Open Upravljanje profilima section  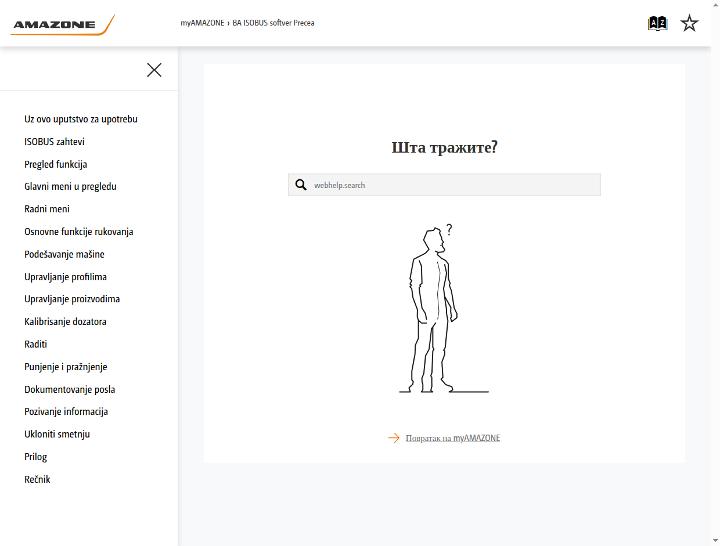tap(65, 276)
